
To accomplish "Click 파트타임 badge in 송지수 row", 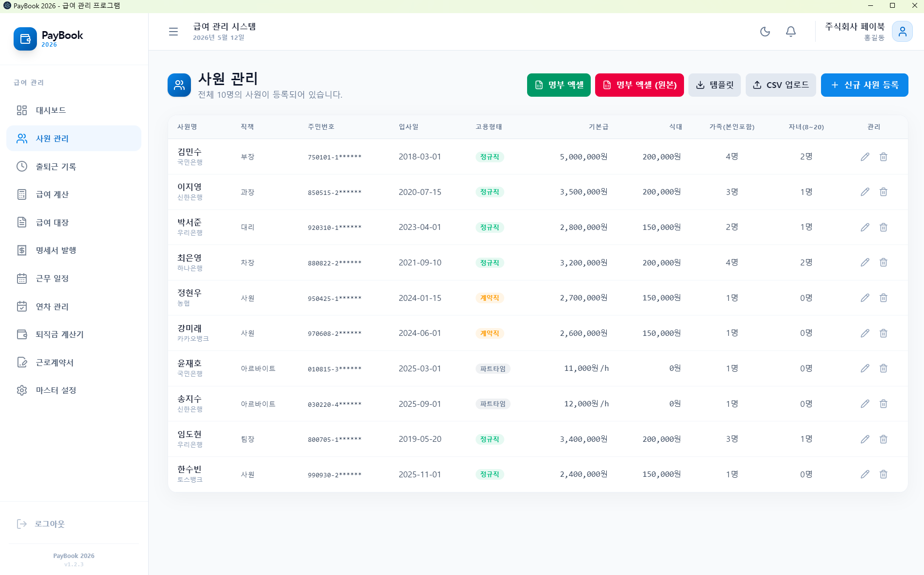I will (x=493, y=404).
